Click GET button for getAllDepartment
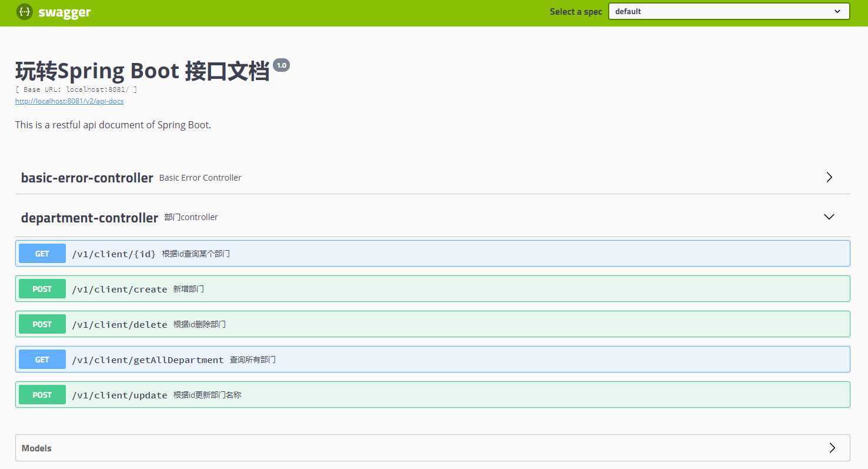 (x=42, y=360)
